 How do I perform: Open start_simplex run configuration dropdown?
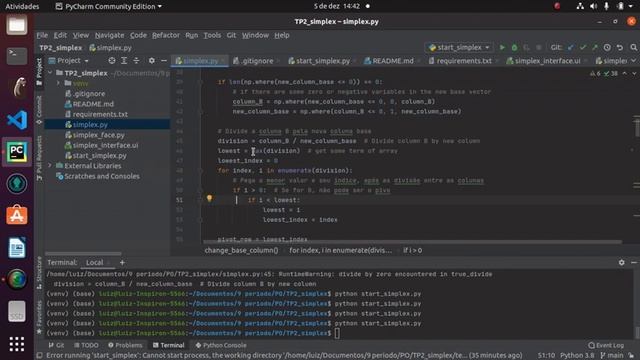(x=459, y=48)
